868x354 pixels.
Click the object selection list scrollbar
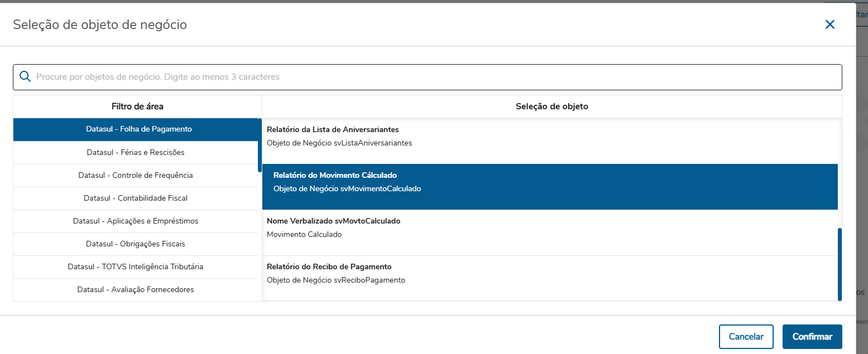[840, 264]
